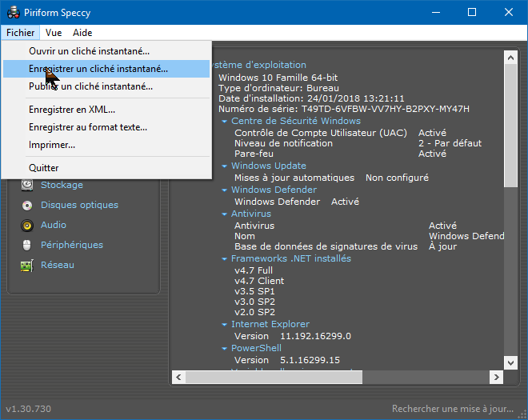The image size is (528, 420).
Task: Open the Vue menu
Action: [54, 33]
